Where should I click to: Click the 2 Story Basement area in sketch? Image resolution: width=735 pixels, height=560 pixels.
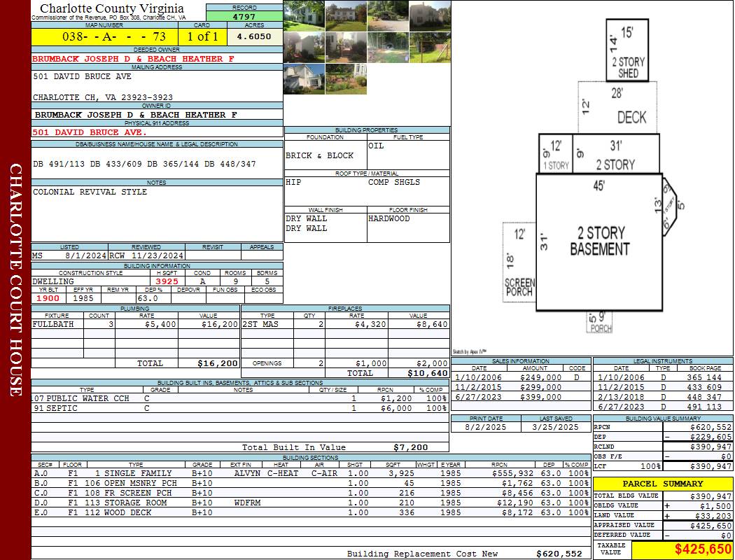pyautogui.click(x=598, y=240)
